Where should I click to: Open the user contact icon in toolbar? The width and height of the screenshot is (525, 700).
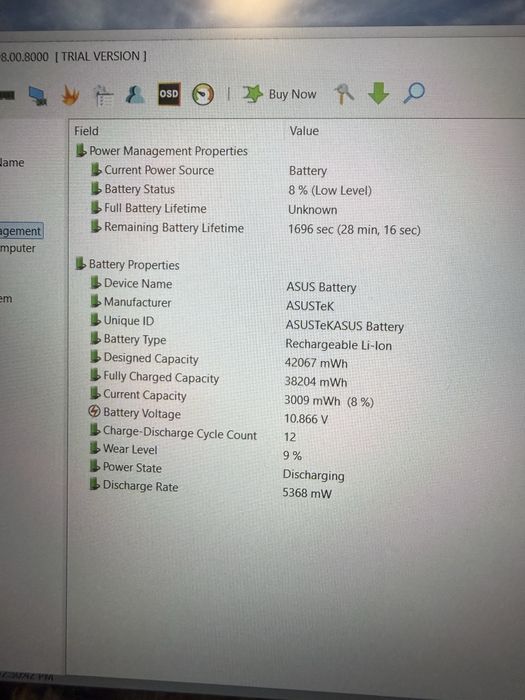point(135,94)
